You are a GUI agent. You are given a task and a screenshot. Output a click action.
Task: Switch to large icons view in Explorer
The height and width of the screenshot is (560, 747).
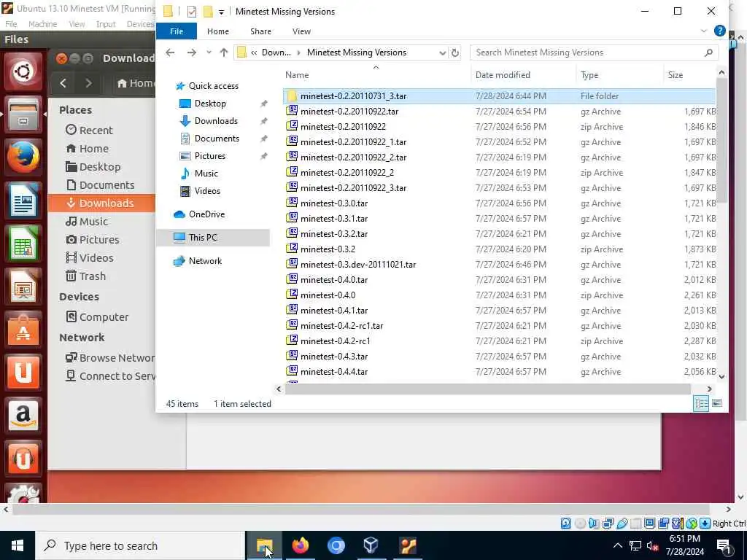716,403
